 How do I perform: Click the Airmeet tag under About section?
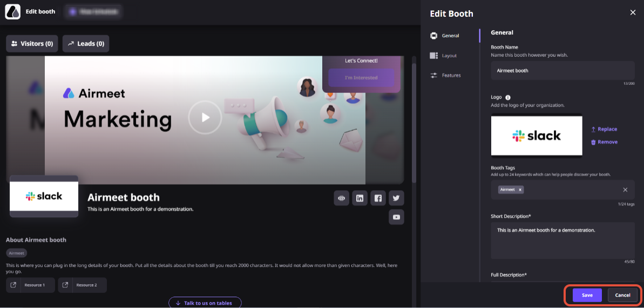16,253
